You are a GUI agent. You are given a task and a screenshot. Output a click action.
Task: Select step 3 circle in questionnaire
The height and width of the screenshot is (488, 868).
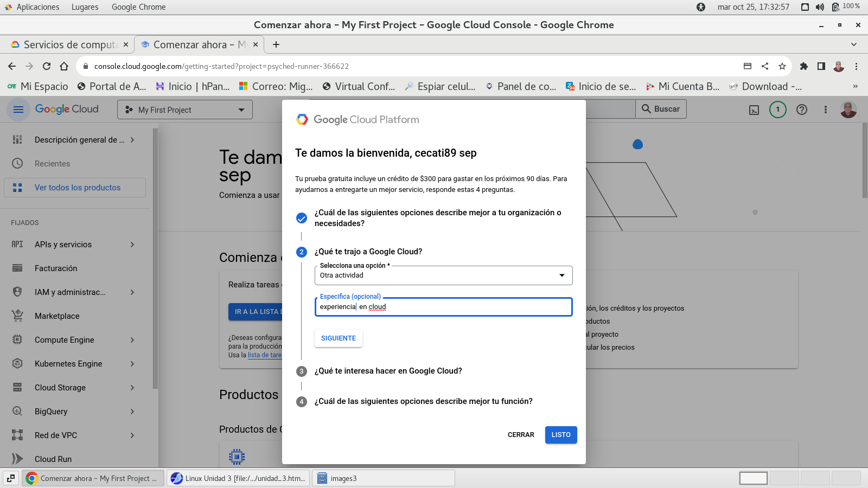pos(302,371)
